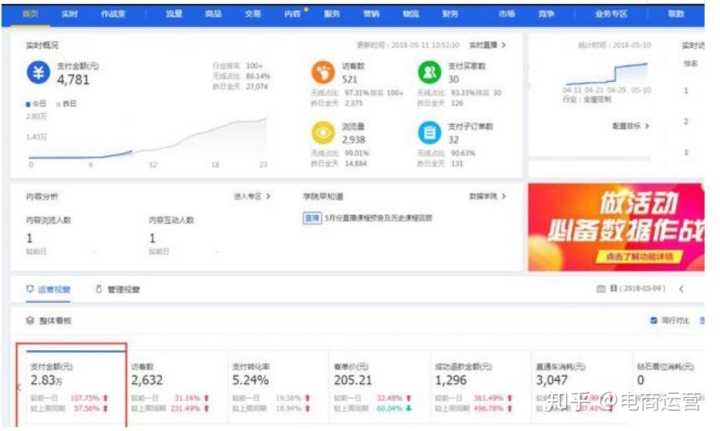
Task: Click the small trend chart in the top-right panel
Action: (x=606, y=76)
